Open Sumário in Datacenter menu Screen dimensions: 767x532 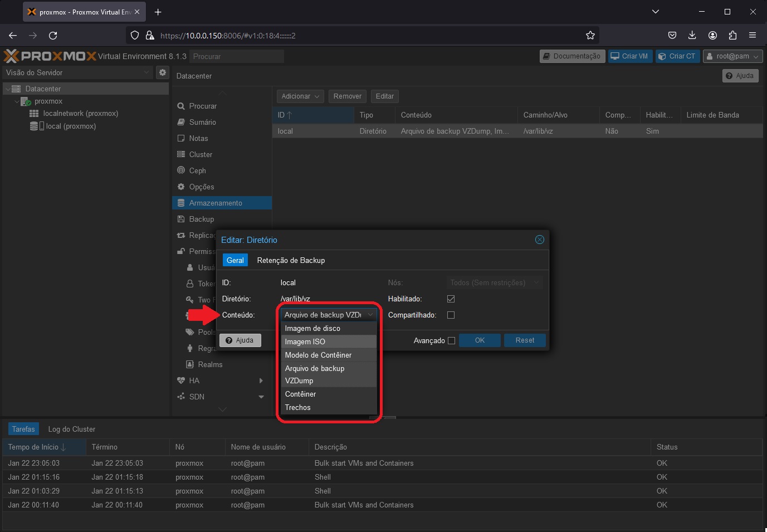point(202,122)
